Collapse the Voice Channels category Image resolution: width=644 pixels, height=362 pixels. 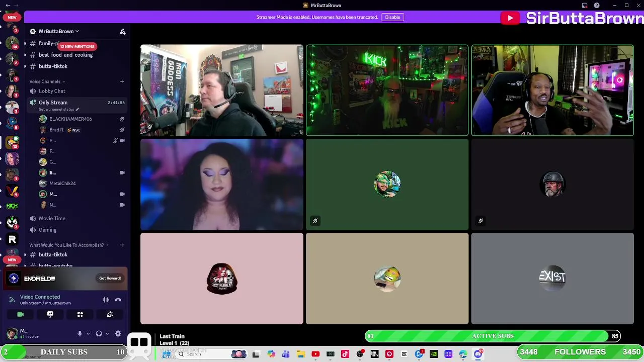47,81
